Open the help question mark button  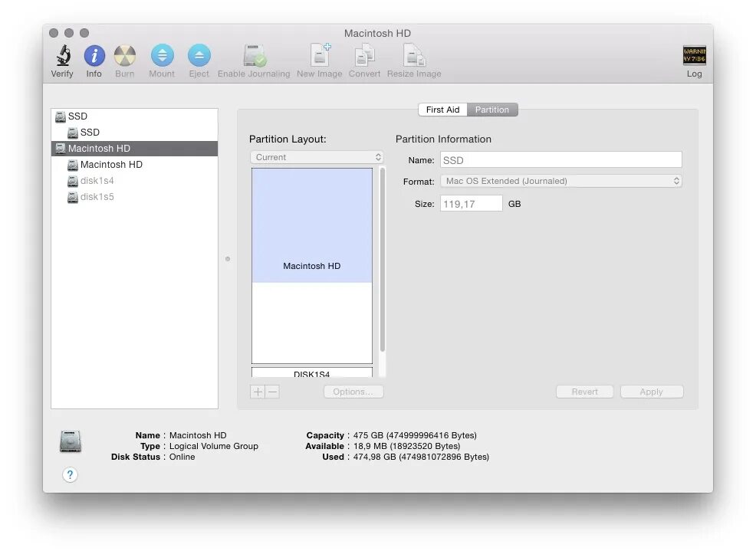[x=70, y=474]
